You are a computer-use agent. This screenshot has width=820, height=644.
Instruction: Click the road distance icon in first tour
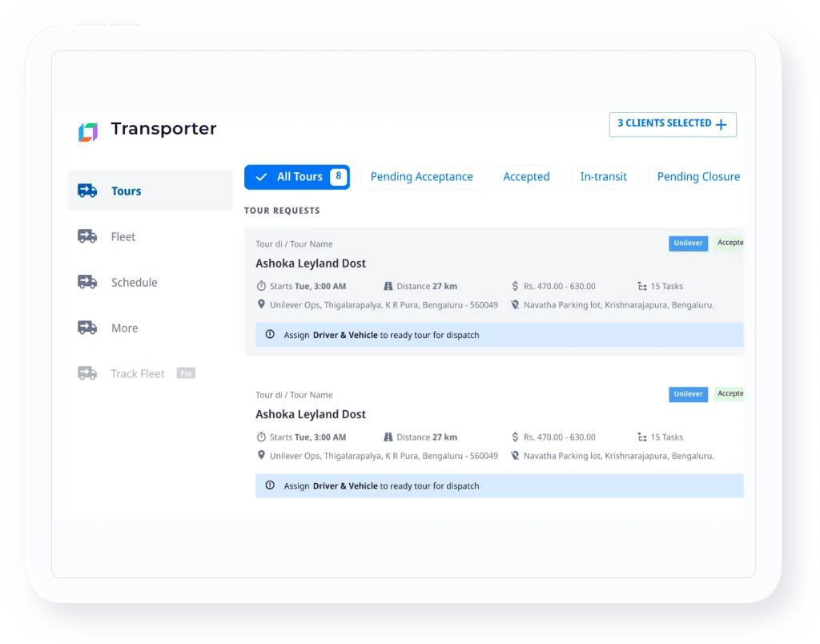coord(388,286)
